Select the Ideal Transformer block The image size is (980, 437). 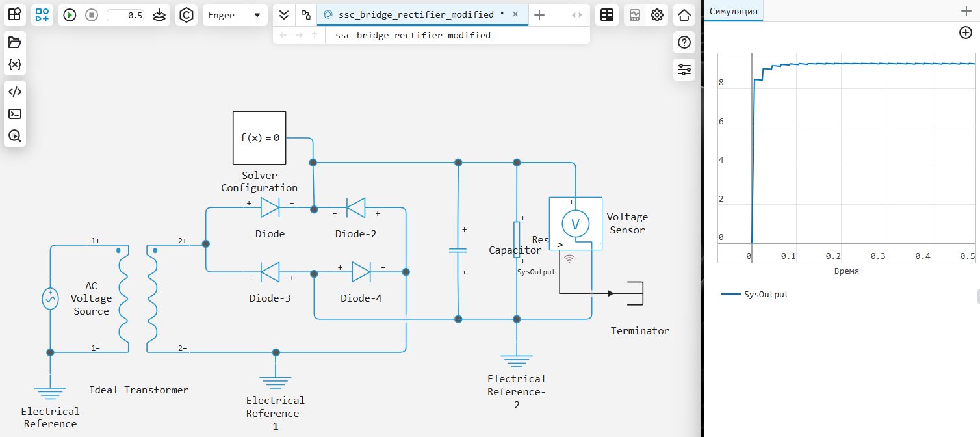tap(138, 299)
